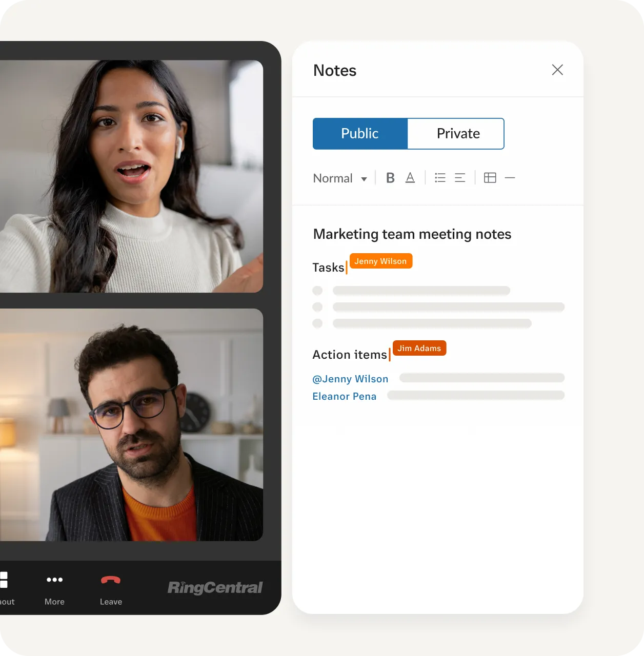The width and height of the screenshot is (644, 656).
Task: Open @Jenny Wilson's mention link
Action: point(350,379)
